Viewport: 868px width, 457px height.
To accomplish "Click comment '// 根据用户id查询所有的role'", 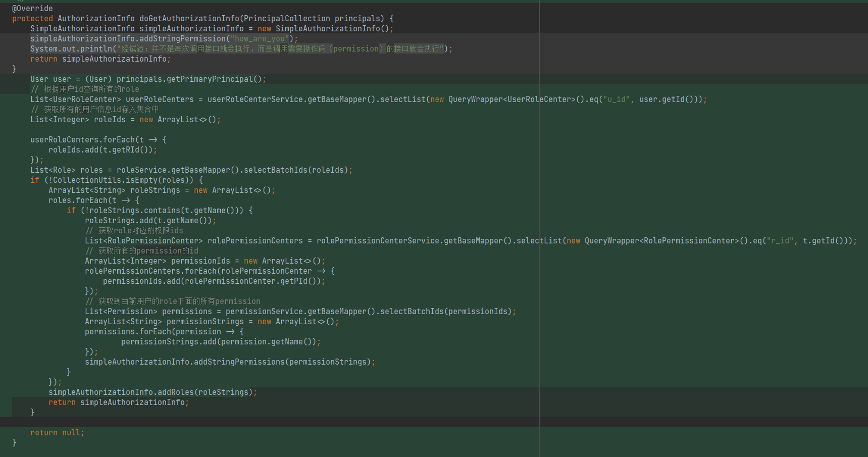I will point(85,89).
